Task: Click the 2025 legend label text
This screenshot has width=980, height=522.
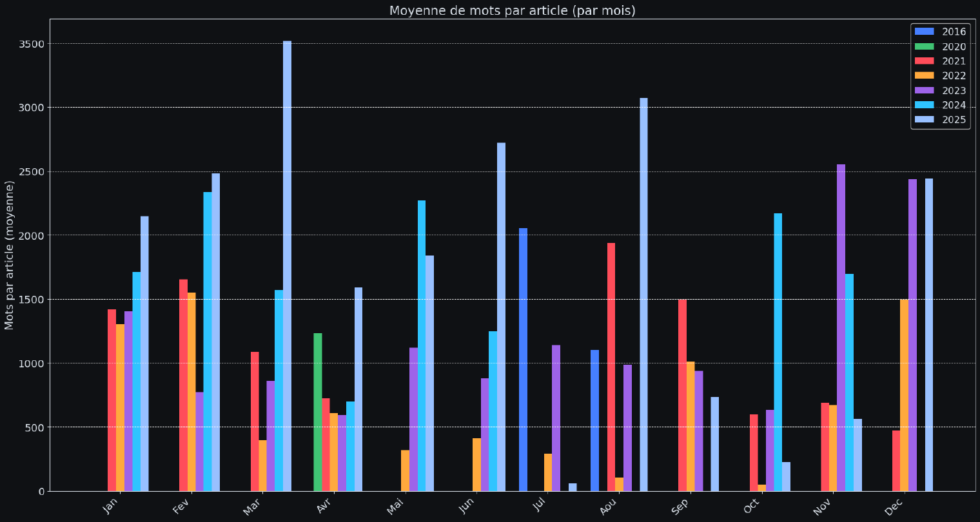Action: click(954, 120)
